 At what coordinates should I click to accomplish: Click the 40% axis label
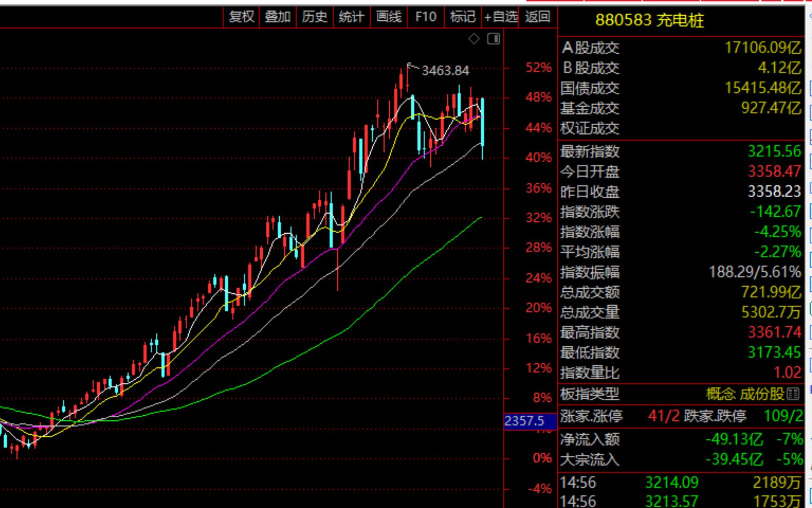pyautogui.click(x=539, y=158)
